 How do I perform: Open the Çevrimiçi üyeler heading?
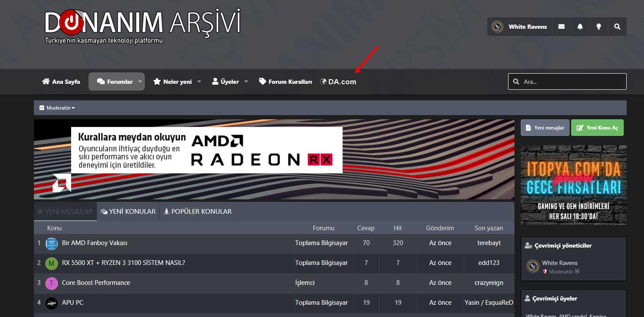[x=555, y=298]
